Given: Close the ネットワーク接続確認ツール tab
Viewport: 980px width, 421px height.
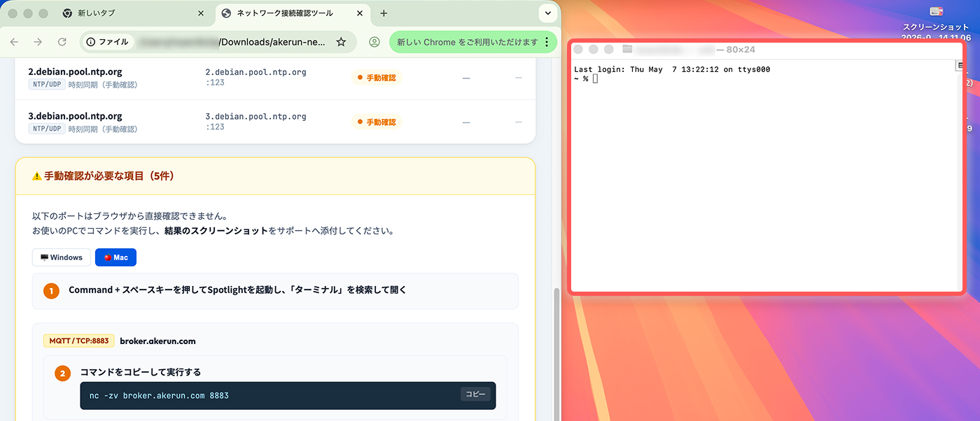Looking at the screenshot, I should 360,13.
